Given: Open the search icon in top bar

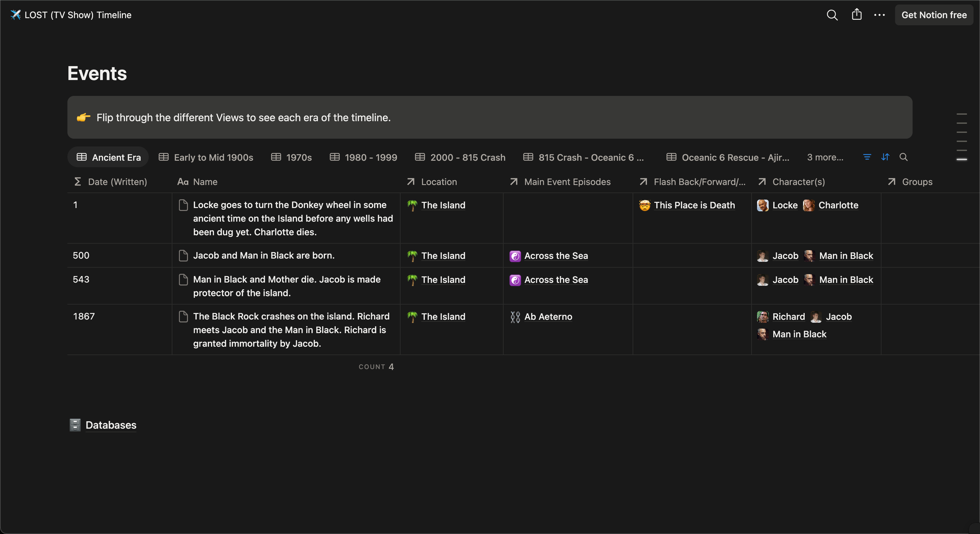Looking at the screenshot, I should pos(832,15).
